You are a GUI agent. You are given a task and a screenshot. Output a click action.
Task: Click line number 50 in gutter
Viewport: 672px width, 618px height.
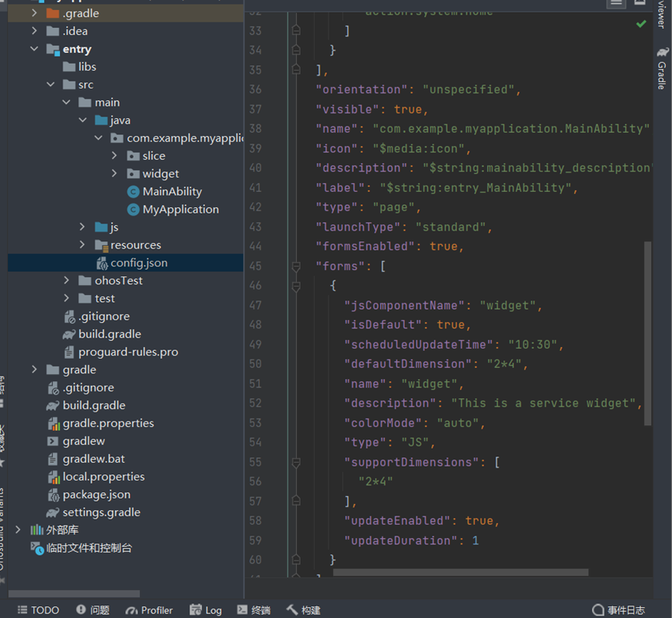(x=256, y=364)
